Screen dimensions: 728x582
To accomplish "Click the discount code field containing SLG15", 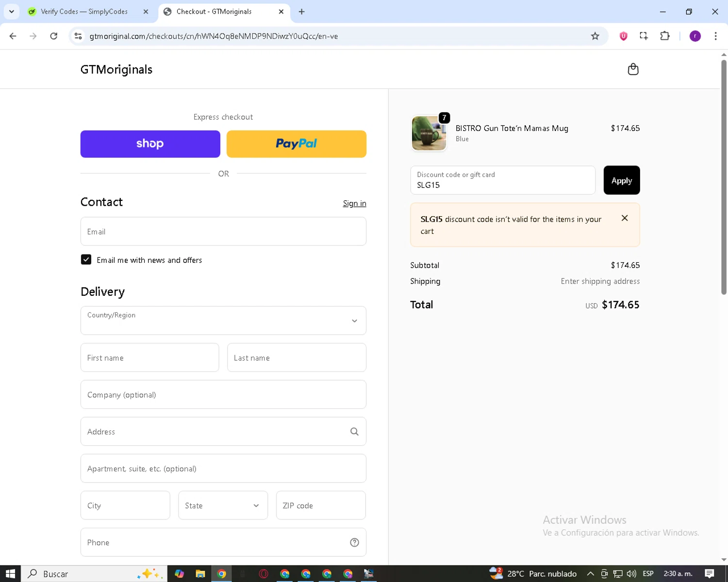I will click(x=503, y=180).
